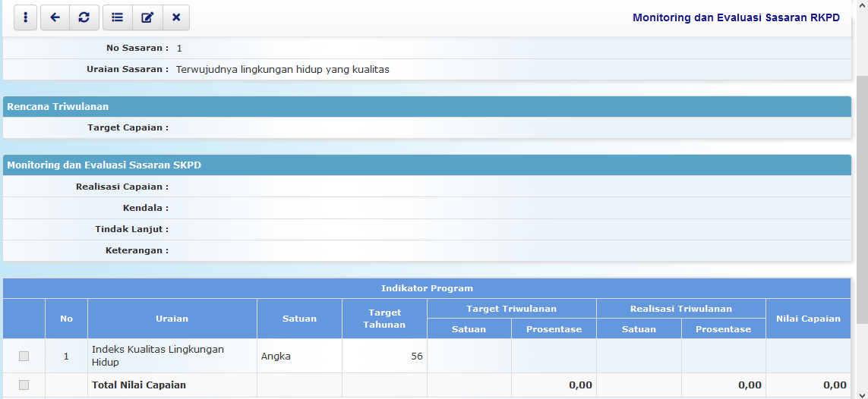Go back using the left arrow icon

click(55, 17)
